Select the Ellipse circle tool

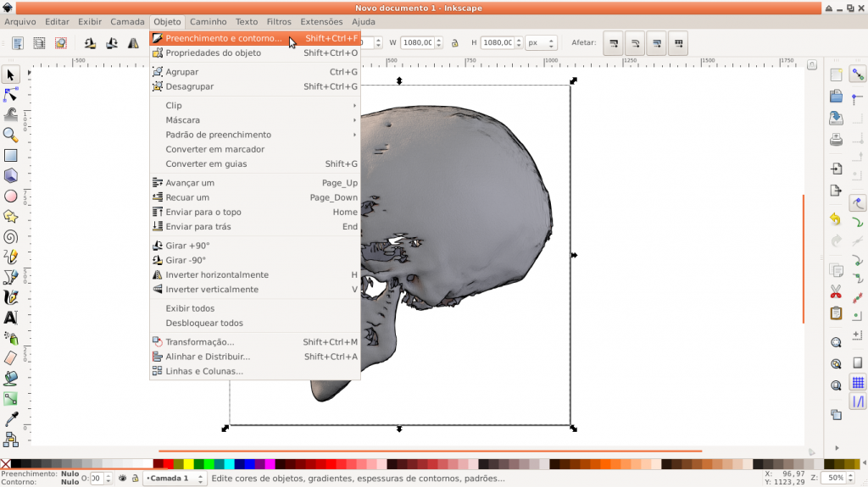[10, 196]
